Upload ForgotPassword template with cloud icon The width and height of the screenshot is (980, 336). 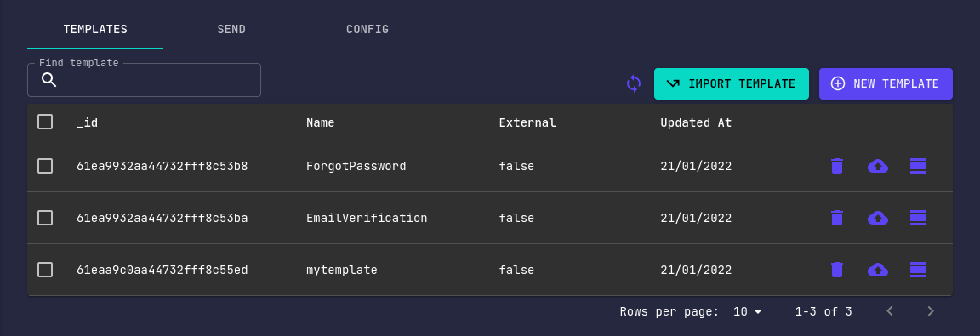[x=878, y=166]
